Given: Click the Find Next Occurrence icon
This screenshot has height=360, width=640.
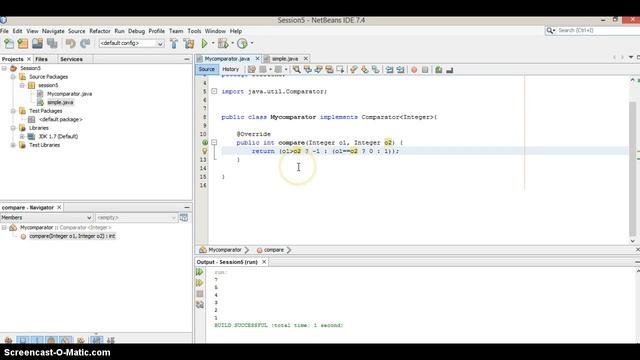Looking at the screenshot, I should pos(318,70).
